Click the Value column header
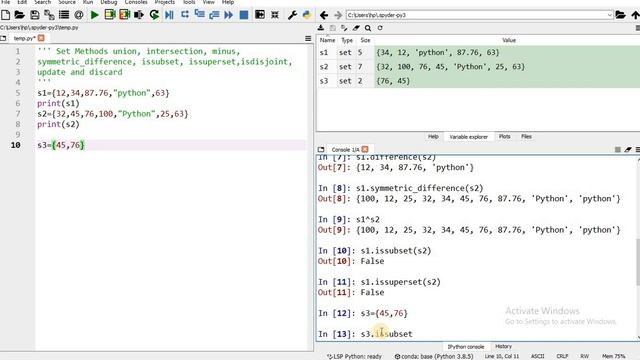This screenshot has width=640, height=360. [509, 40]
